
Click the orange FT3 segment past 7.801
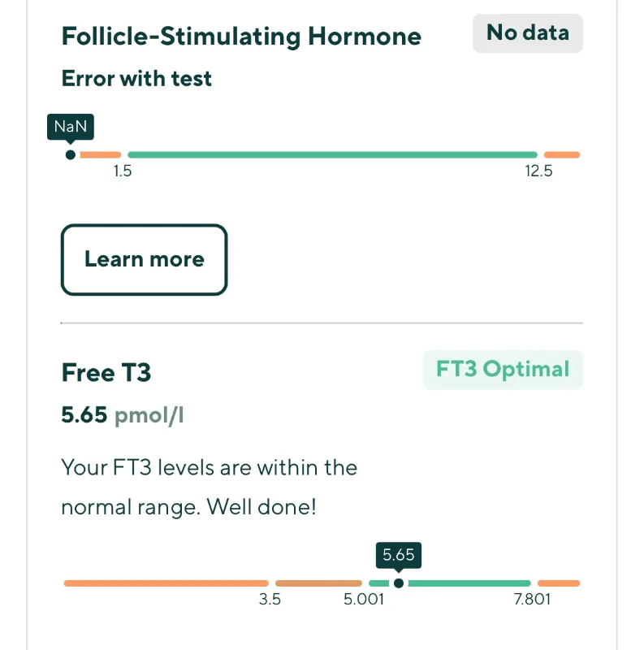[x=558, y=583]
